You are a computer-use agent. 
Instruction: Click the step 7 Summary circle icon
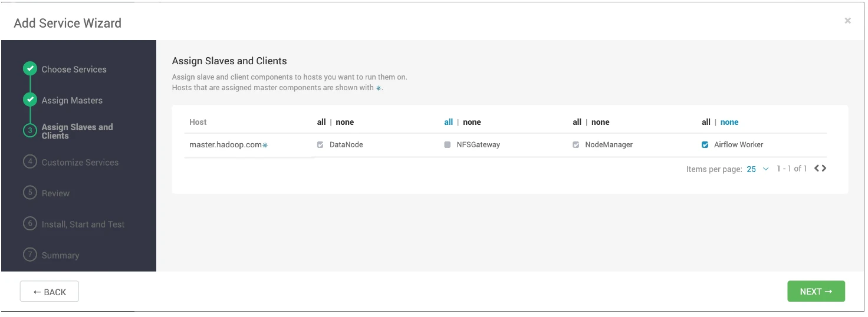[30, 255]
